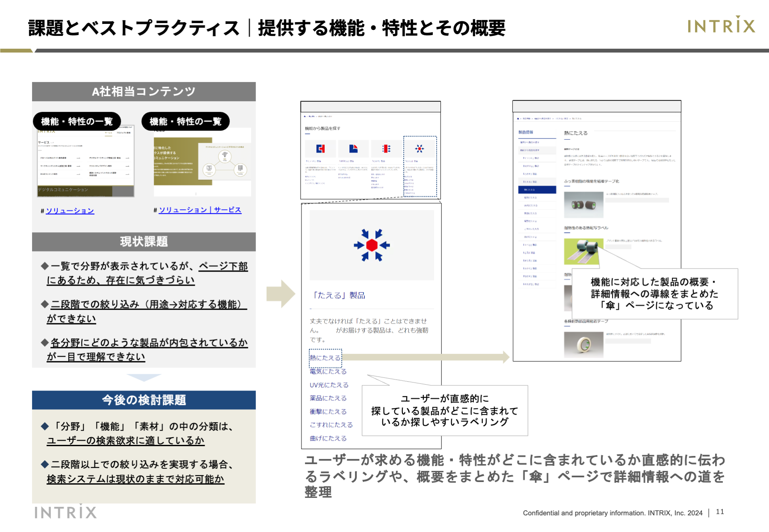This screenshot has width=769, height=532.
Task: Click the blue peeling-sheet product icon
Action: (x=353, y=149)
